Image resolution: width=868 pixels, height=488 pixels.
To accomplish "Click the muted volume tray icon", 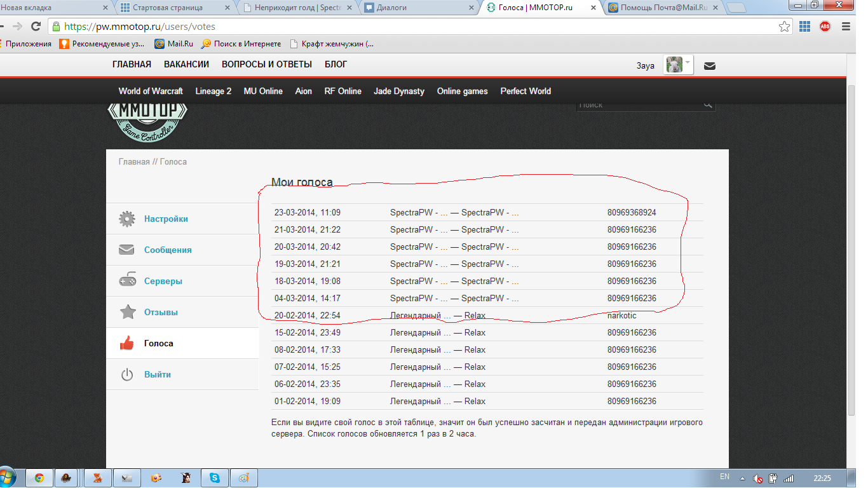I will [757, 478].
